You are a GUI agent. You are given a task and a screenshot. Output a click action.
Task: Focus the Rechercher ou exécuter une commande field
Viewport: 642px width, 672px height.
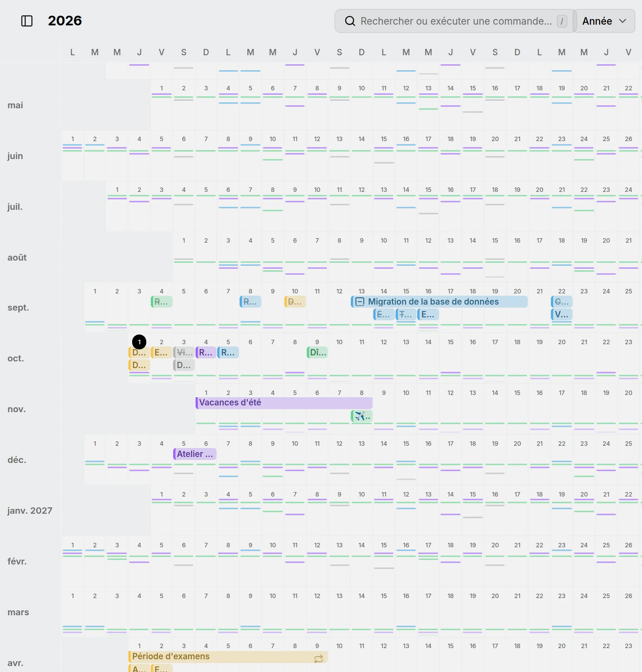[x=455, y=21]
